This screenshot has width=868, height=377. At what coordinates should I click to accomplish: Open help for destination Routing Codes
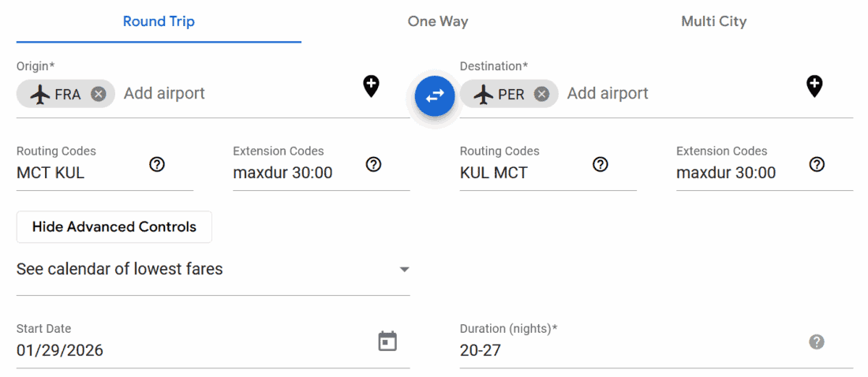coord(600,165)
